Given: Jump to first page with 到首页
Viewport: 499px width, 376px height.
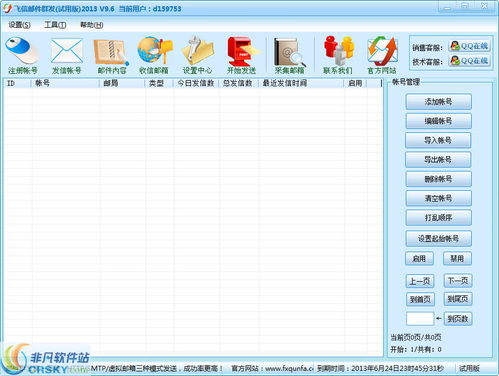Looking at the screenshot, I should pyautogui.click(x=420, y=299).
